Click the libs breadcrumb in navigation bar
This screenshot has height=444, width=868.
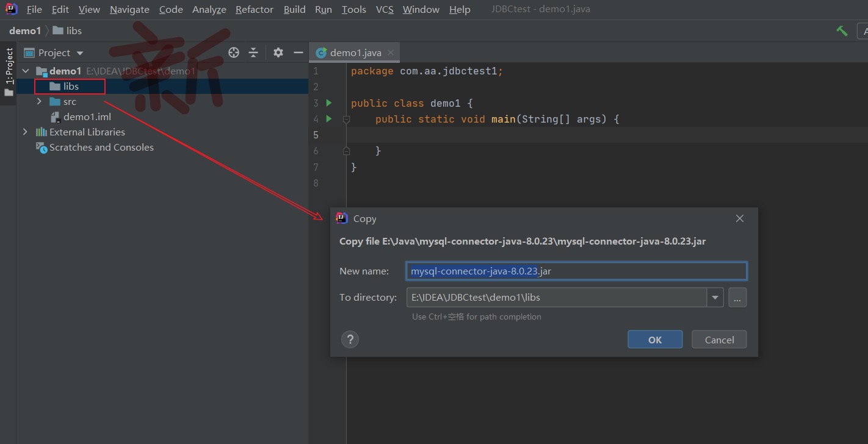(67, 30)
